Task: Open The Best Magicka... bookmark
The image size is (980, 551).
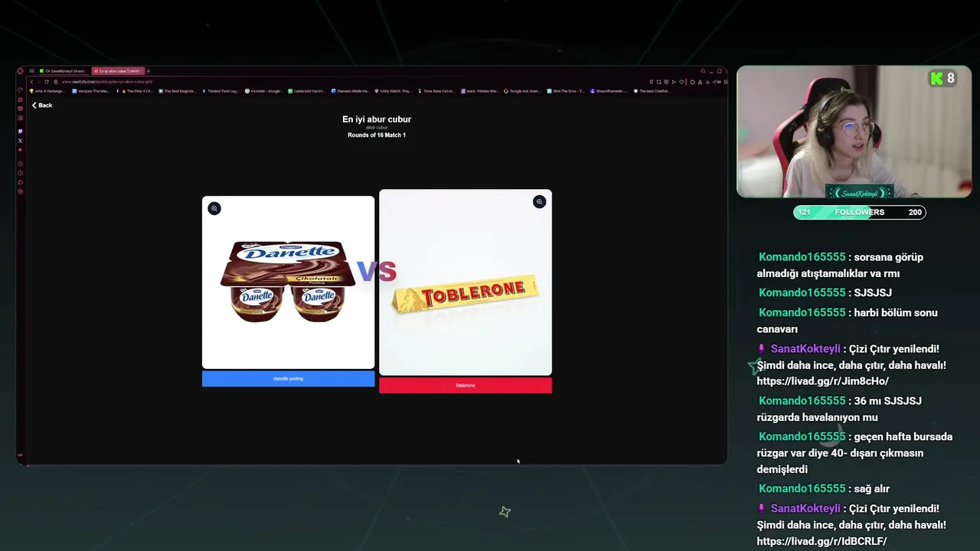Action: 178,91
